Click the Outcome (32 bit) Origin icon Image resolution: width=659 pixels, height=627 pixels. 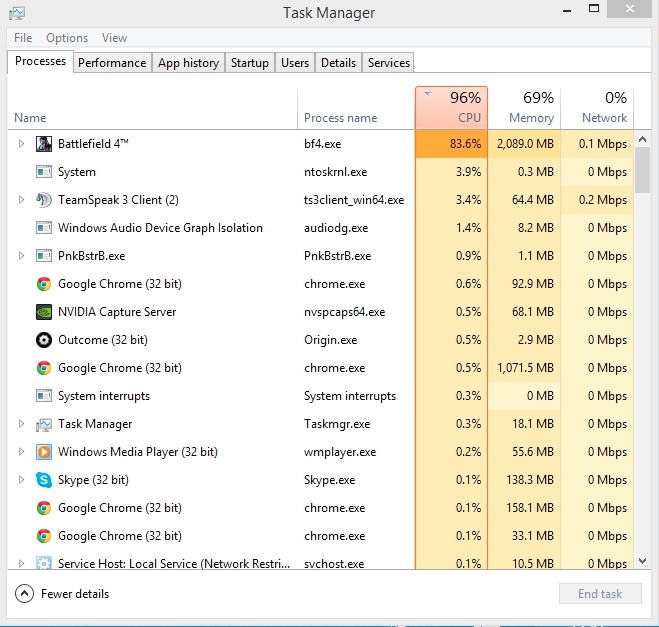[x=44, y=340]
